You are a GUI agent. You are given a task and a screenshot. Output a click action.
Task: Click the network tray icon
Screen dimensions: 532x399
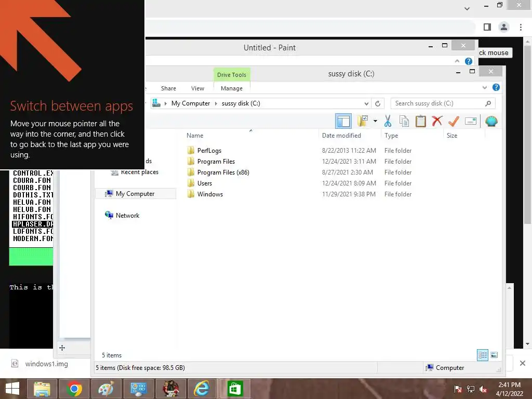pos(471,389)
